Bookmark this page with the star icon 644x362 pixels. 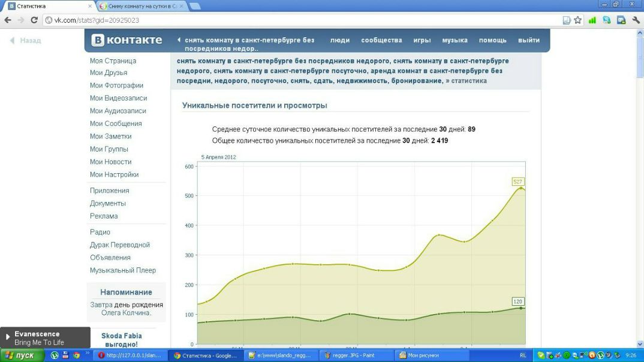(577, 20)
